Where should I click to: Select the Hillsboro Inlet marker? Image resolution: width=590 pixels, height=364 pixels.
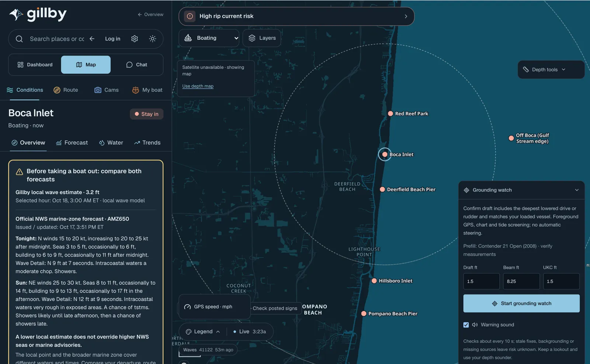pos(374,281)
